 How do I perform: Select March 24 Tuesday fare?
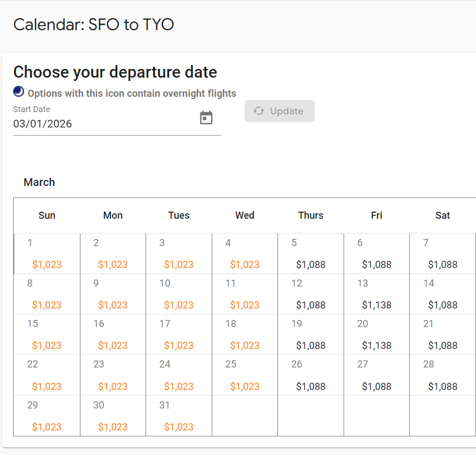(x=178, y=386)
